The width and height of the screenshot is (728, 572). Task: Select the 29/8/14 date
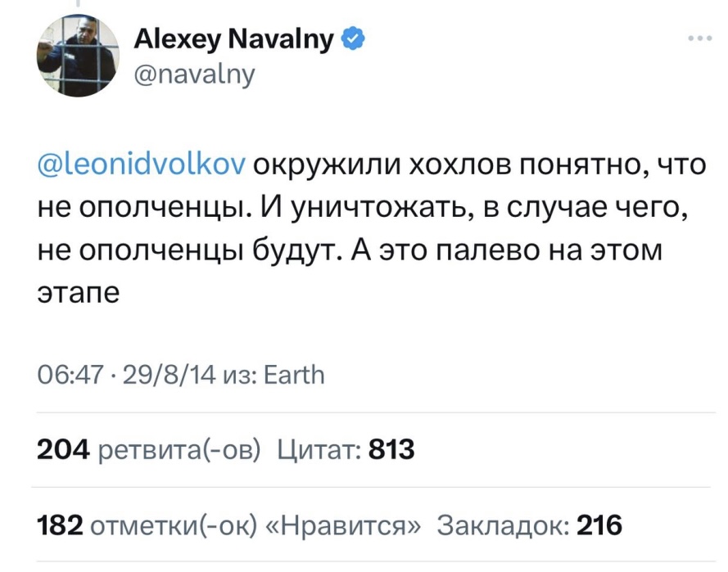coord(170,375)
